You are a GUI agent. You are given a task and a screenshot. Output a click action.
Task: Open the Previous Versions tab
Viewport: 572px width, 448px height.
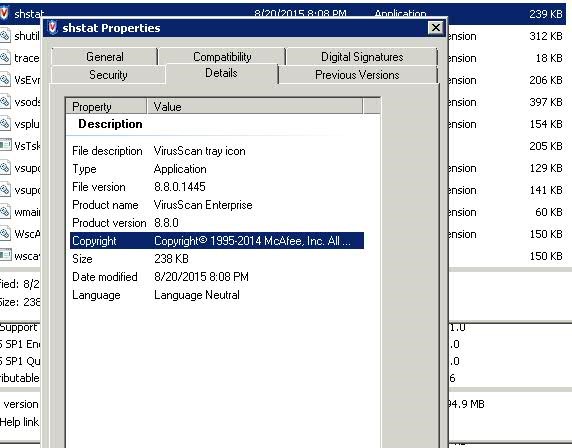(x=357, y=75)
